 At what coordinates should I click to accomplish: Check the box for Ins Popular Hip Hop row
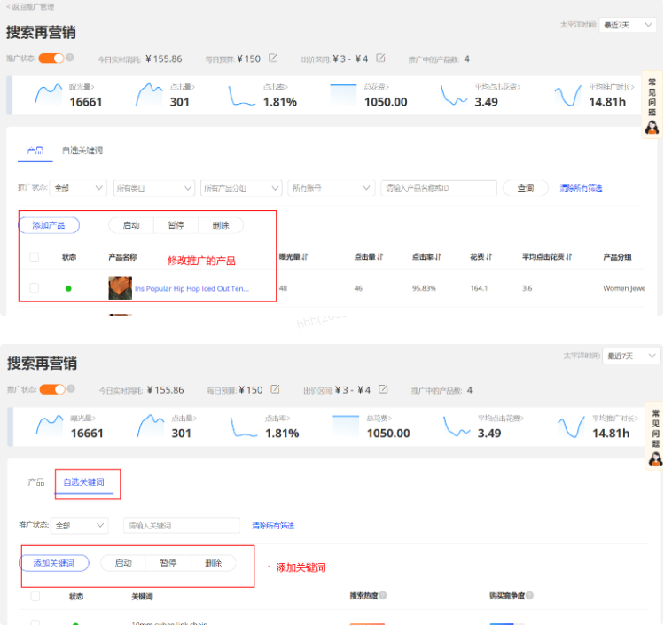35,288
